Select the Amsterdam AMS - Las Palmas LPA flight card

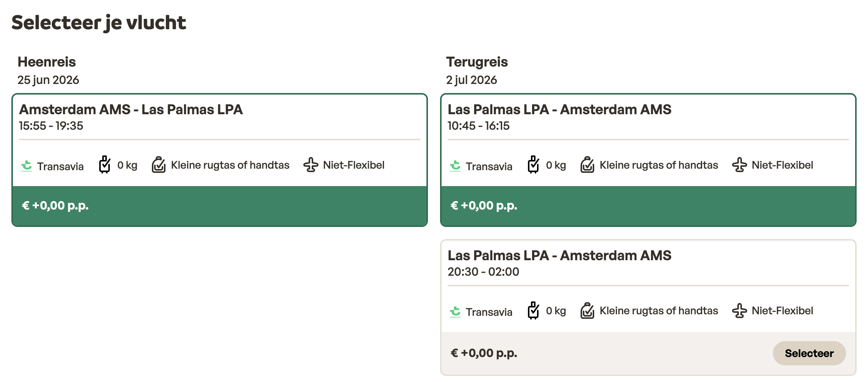tap(219, 117)
